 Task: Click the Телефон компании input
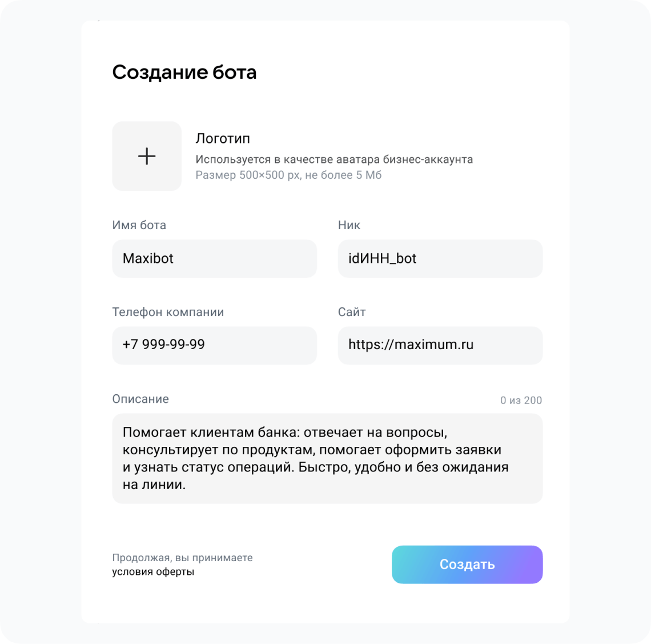tap(214, 345)
